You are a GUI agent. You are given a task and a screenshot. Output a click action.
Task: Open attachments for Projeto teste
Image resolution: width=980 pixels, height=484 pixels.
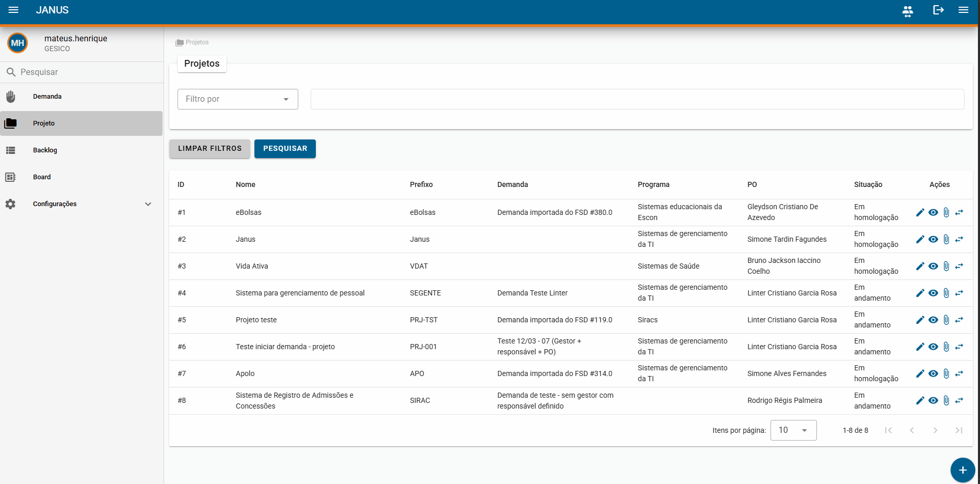(946, 320)
